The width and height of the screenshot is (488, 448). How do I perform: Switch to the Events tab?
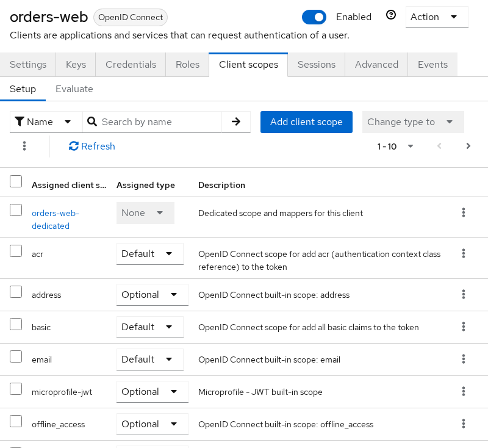(432, 65)
